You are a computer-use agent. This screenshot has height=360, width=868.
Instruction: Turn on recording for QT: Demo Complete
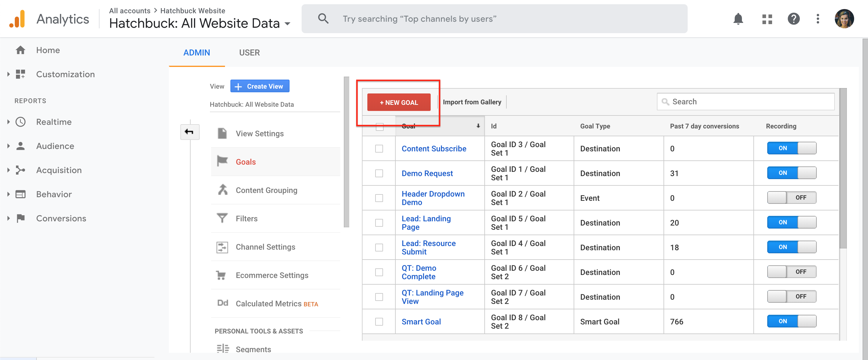791,272
